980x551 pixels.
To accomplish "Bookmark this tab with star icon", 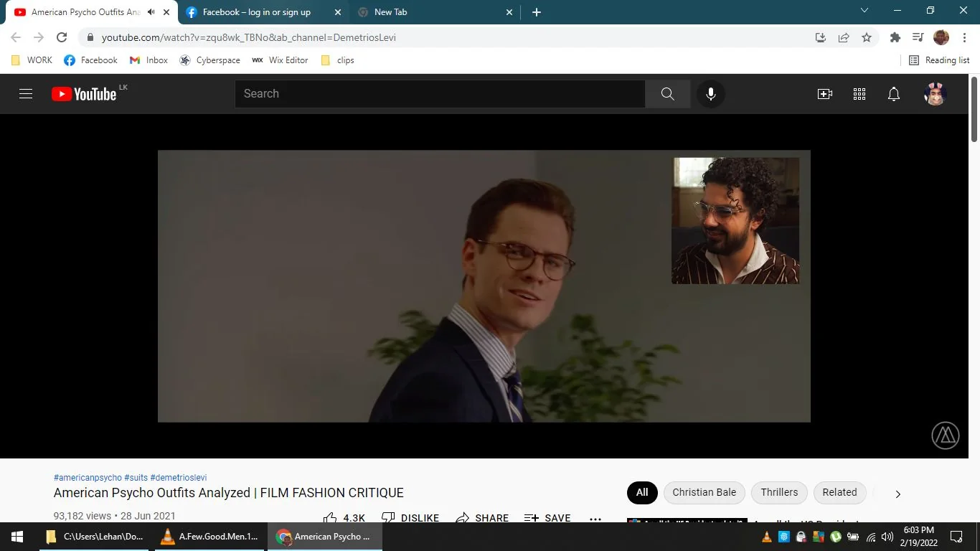I will pyautogui.click(x=867, y=37).
